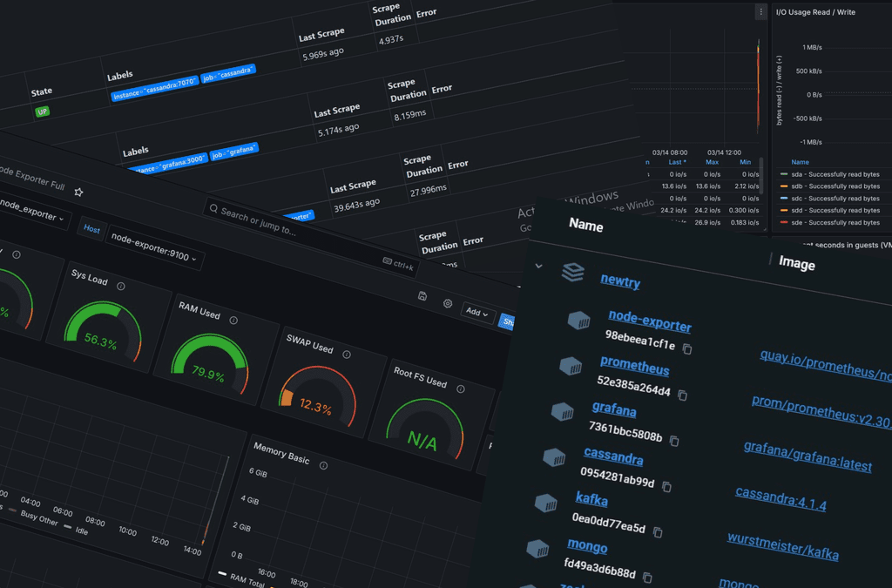Open the quay.io/prometheus image link
The width and height of the screenshot is (892, 588).
[x=826, y=365]
